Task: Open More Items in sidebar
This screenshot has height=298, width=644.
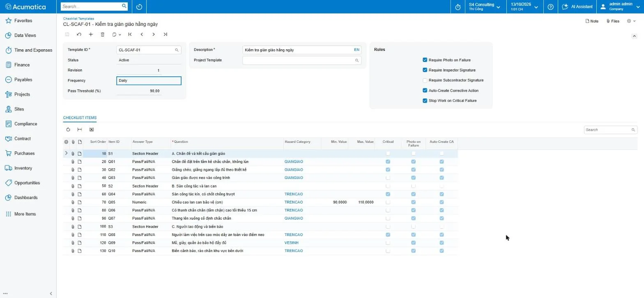Action: click(x=25, y=214)
